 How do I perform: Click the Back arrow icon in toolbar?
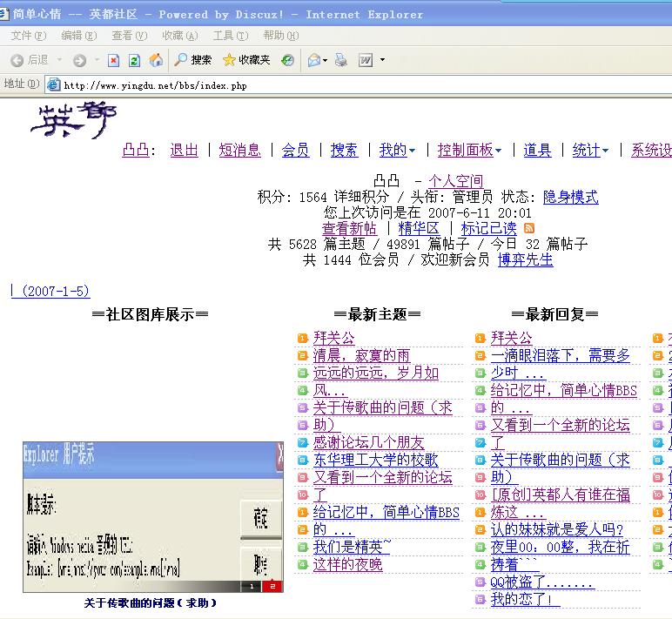pyautogui.click(x=17, y=60)
